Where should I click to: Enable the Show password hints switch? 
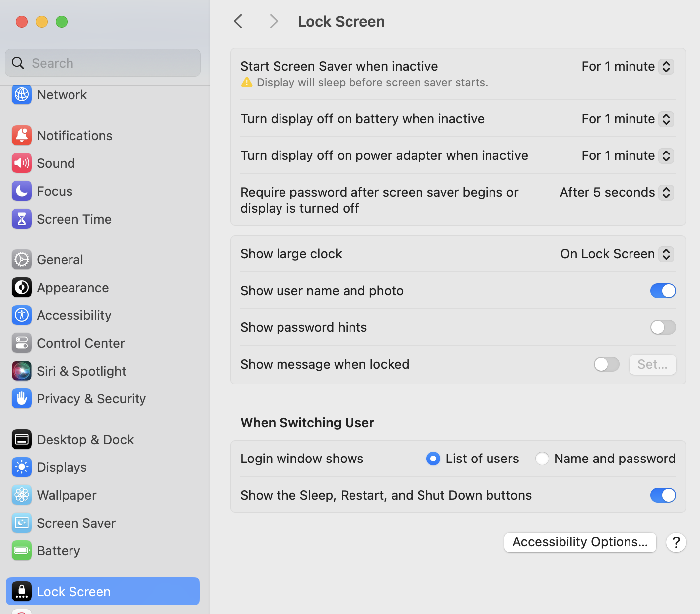pos(663,327)
